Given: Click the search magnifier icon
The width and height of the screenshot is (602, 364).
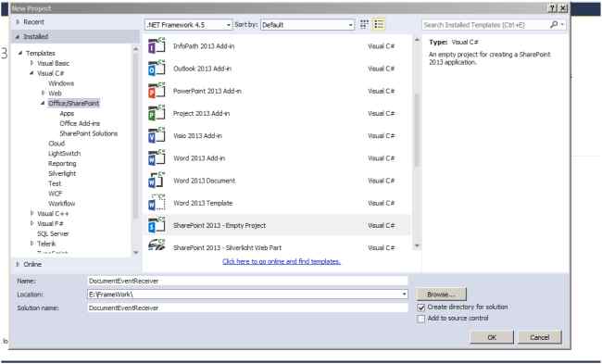Looking at the screenshot, I should coord(554,25).
